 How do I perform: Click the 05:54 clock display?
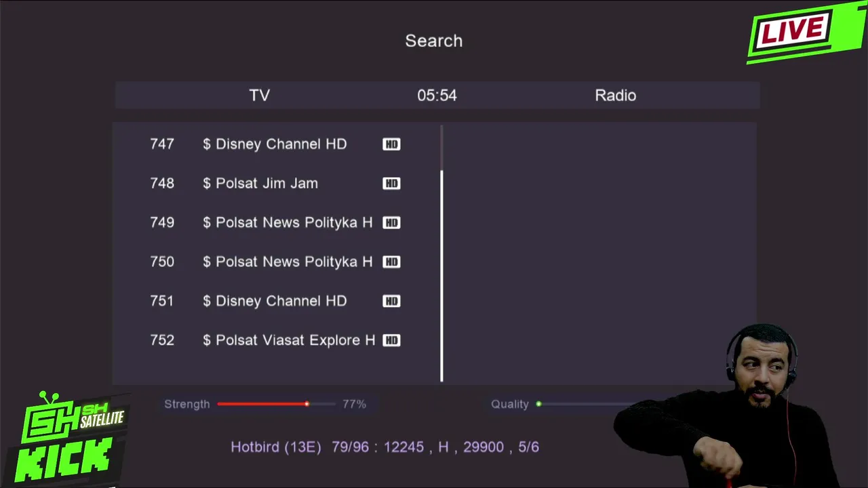click(x=437, y=96)
